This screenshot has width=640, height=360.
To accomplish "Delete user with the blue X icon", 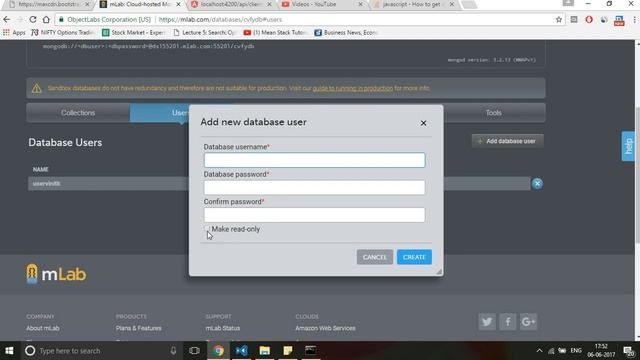I will [537, 184].
